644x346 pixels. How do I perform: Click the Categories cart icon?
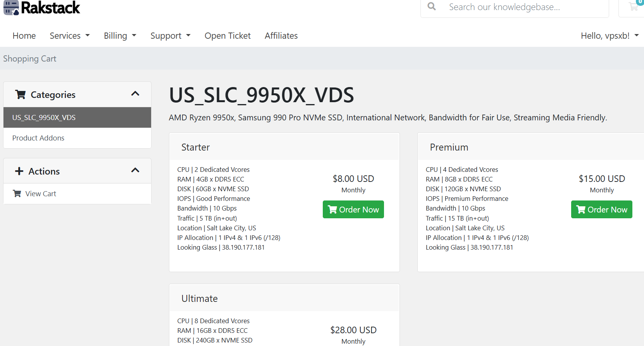21,94
